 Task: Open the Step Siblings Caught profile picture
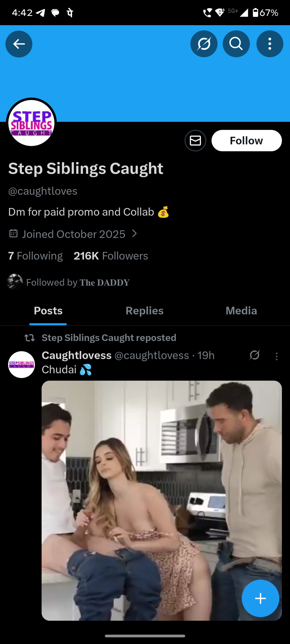(31, 123)
